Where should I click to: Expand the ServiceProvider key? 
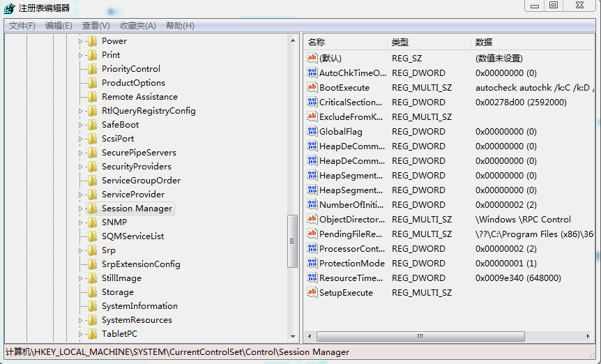click(80, 195)
